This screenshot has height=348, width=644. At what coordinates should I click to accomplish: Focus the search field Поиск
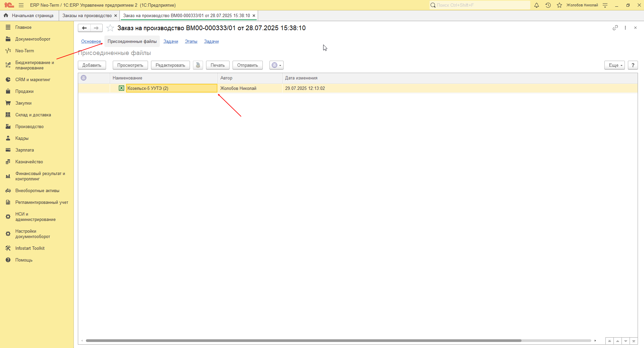480,5
